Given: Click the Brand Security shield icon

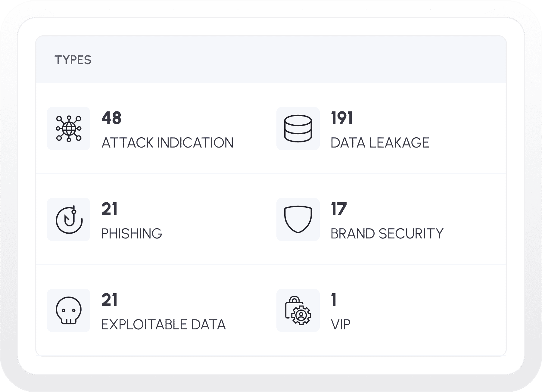Looking at the screenshot, I should pos(298,219).
